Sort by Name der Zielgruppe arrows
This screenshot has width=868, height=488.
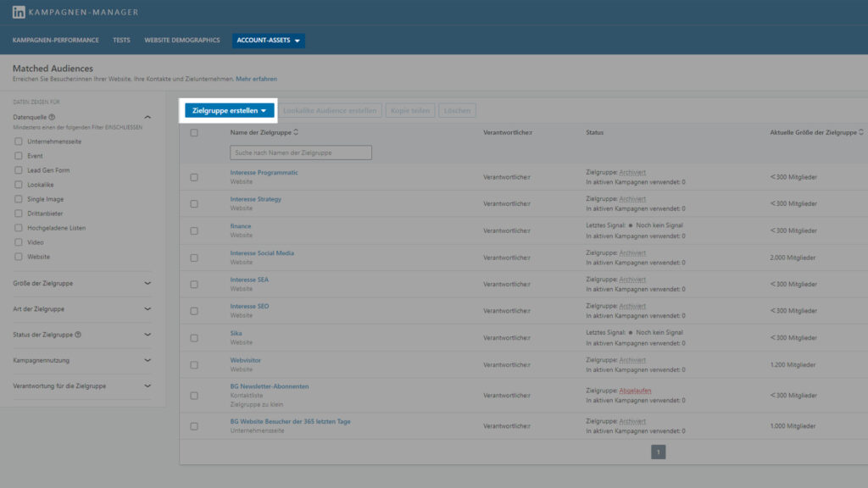click(x=296, y=132)
